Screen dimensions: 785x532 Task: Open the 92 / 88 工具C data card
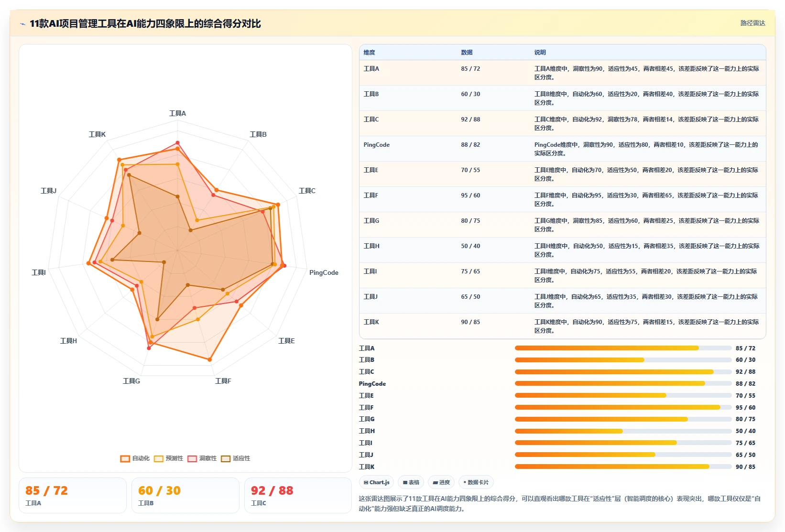click(298, 496)
